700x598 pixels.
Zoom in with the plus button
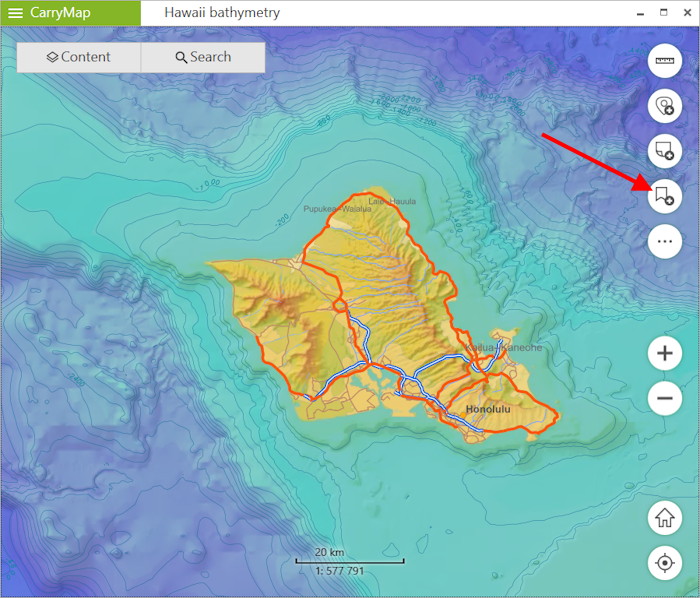664,353
